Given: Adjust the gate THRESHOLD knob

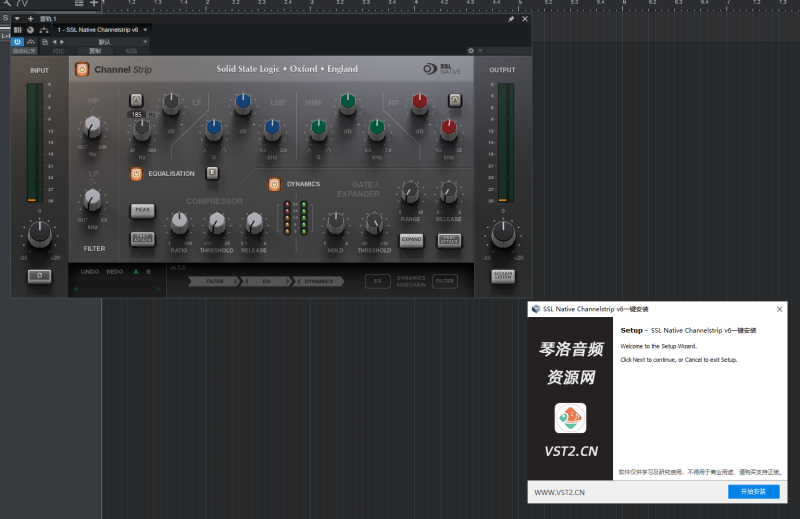Looking at the screenshot, I should pos(374,223).
